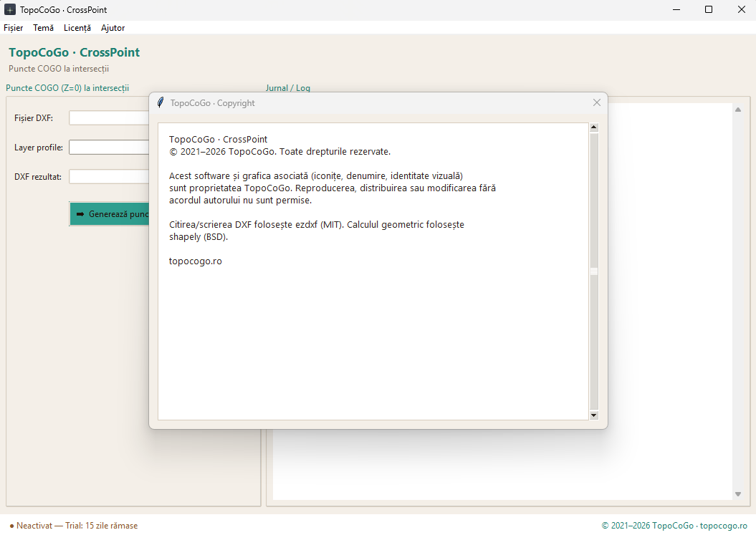Screen dimensions: 756x535
Task: Close the TopoCoGo Copyright dialog
Action: point(596,102)
